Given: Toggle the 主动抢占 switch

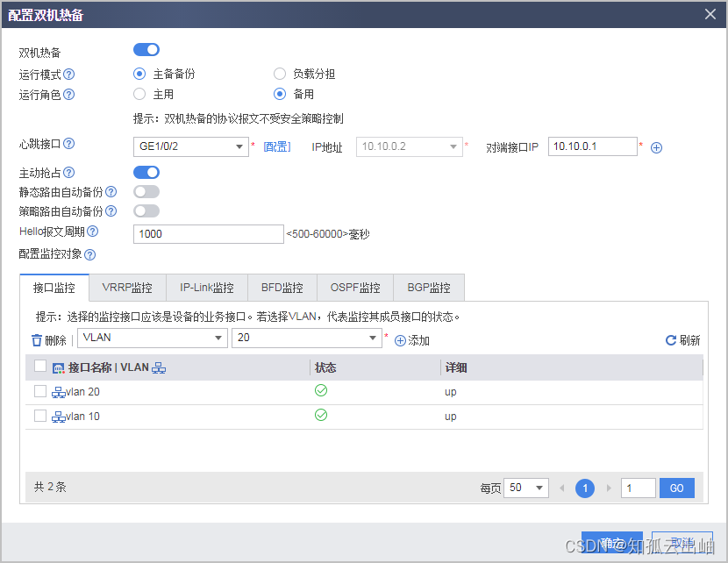Looking at the screenshot, I should coord(146,172).
